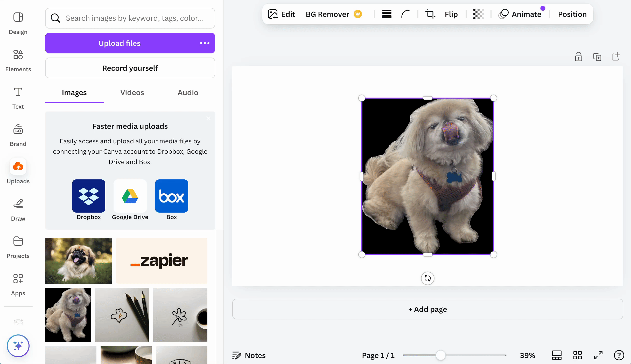Switch to the Videos tab

pos(132,93)
